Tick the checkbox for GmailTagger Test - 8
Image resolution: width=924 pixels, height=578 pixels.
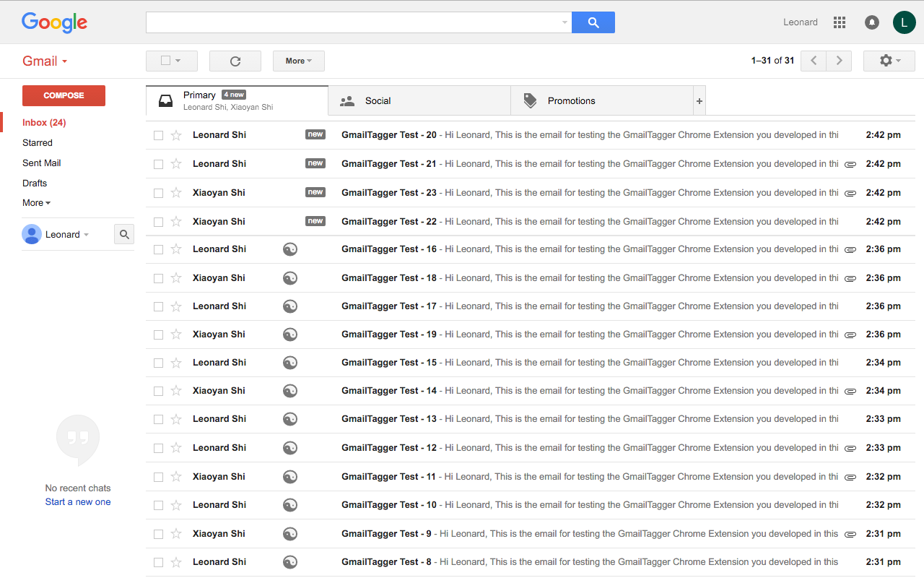158,562
